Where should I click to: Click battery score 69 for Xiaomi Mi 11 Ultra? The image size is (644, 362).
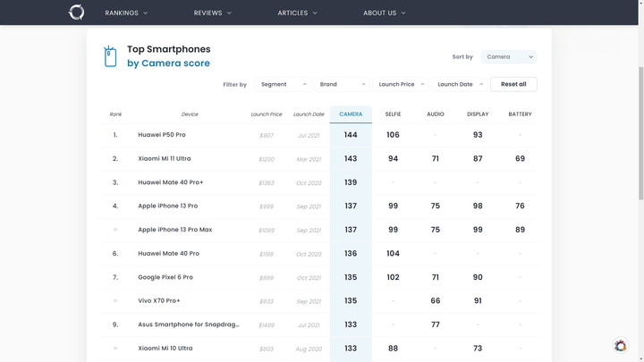(520, 158)
